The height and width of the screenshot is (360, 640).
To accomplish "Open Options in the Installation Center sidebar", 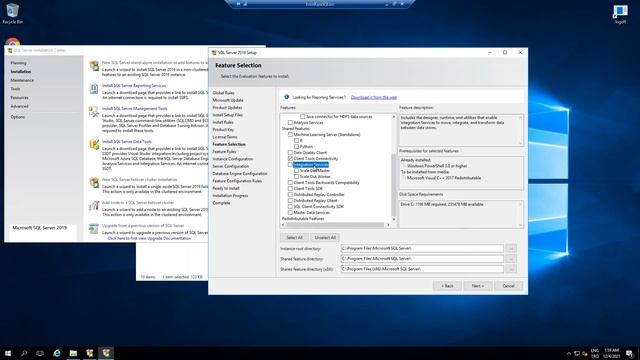I will tap(18, 117).
